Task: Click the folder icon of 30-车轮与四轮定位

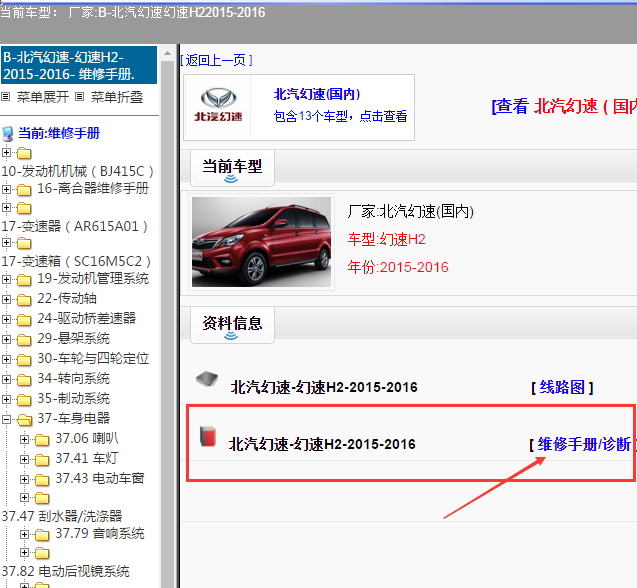Action: (x=24, y=359)
